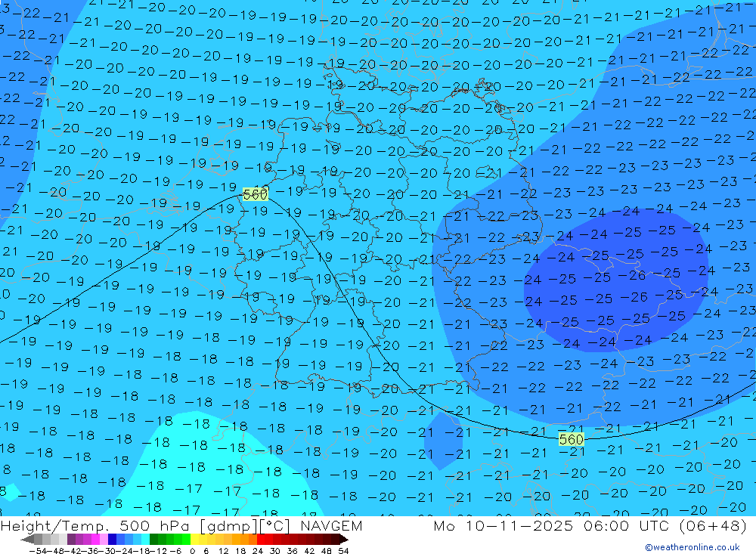This screenshot has height=554, width=756.
Task: Open the weatheronline.co.uk copyright link
Action: 692,547
